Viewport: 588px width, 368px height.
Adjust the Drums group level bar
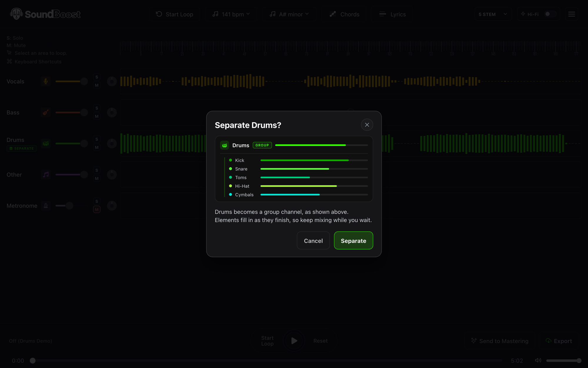[321, 145]
